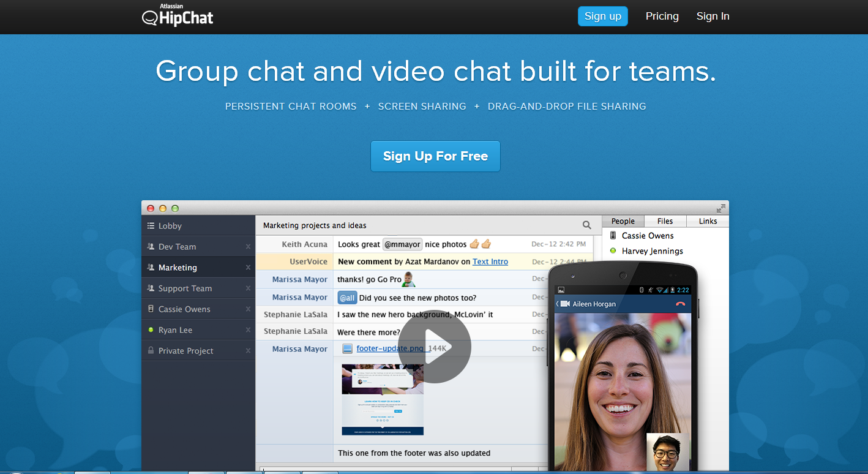
Task: Click the UserVoice sender name
Action: [309, 261]
